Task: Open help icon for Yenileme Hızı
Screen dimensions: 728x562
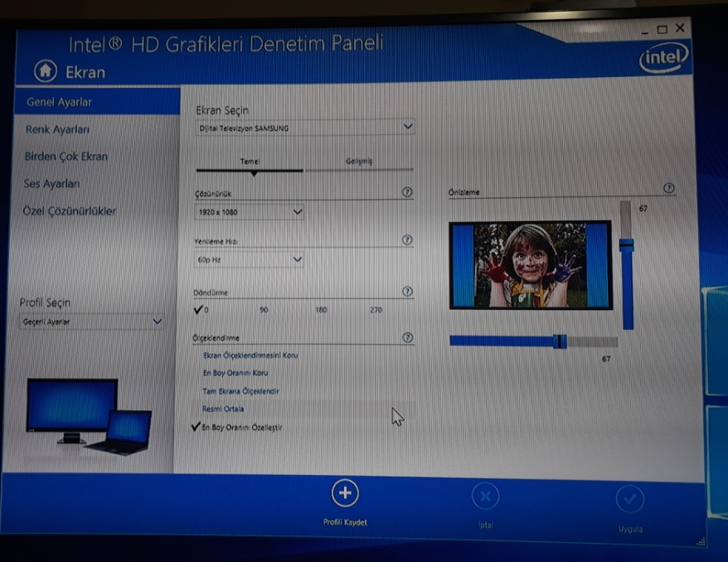Action: [x=407, y=240]
